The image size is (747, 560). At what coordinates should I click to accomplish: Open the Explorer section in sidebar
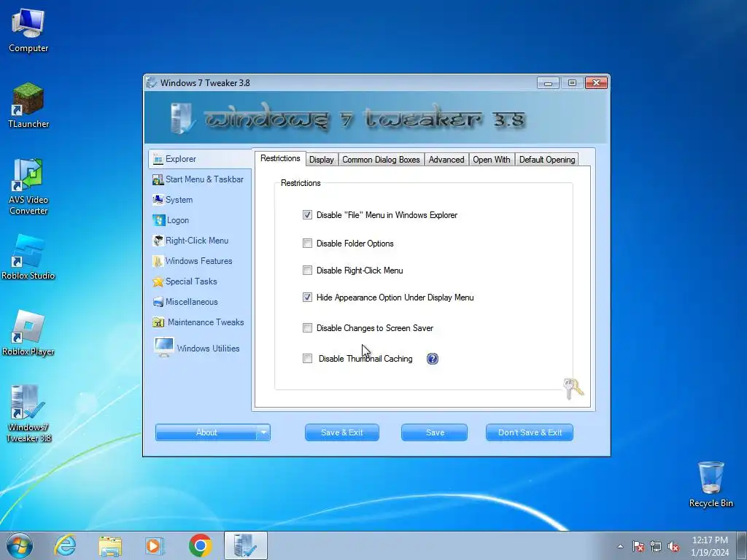coord(200,159)
